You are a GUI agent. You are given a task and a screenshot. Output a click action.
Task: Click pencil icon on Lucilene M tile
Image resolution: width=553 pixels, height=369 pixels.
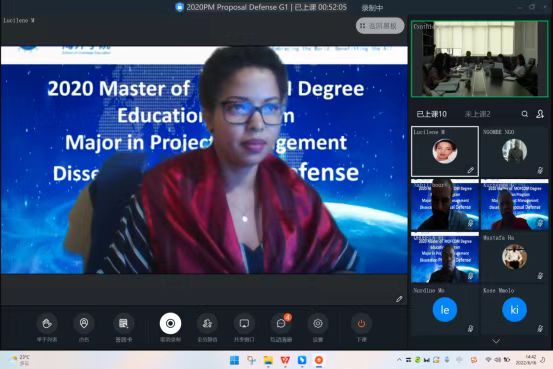(x=470, y=170)
